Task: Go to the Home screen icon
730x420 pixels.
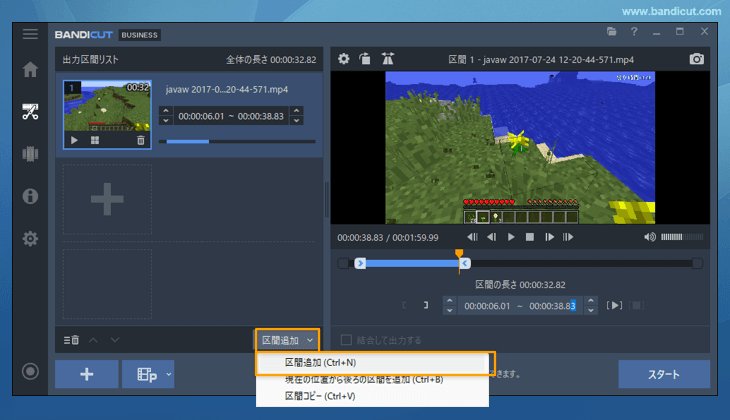Action: [30, 69]
